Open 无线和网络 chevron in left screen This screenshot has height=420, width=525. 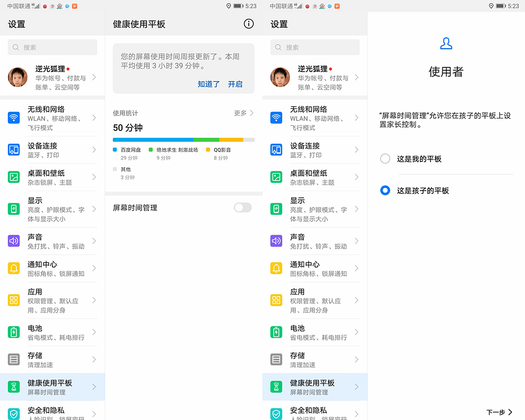coord(94,118)
